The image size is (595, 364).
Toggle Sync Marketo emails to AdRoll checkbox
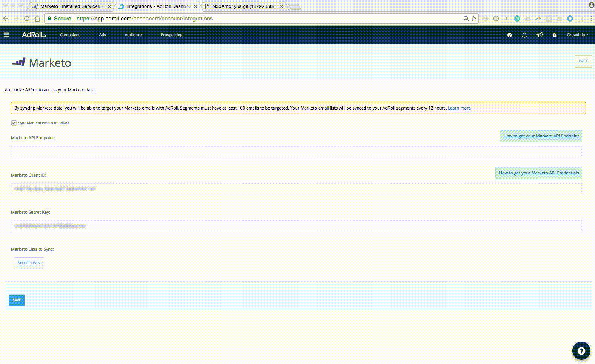[x=14, y=123]
